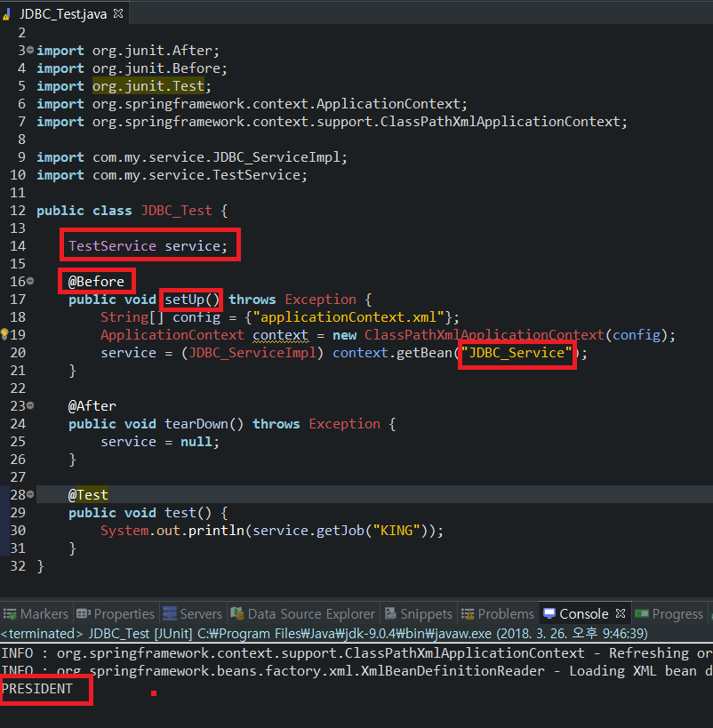713x728 pixels.
Task: Click the underlined context variable on line 19
Action: 280,335
